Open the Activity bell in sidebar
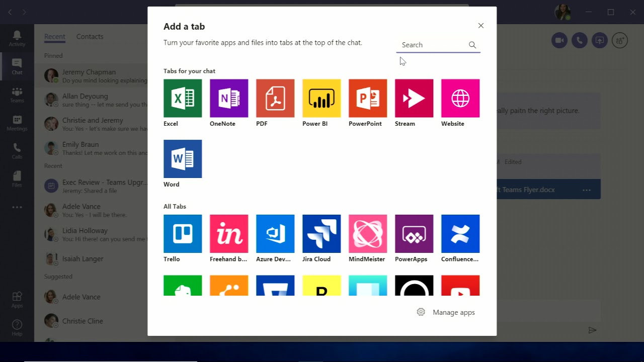The height and width of the screenshot is (362, 644). [x=17, y=38]
